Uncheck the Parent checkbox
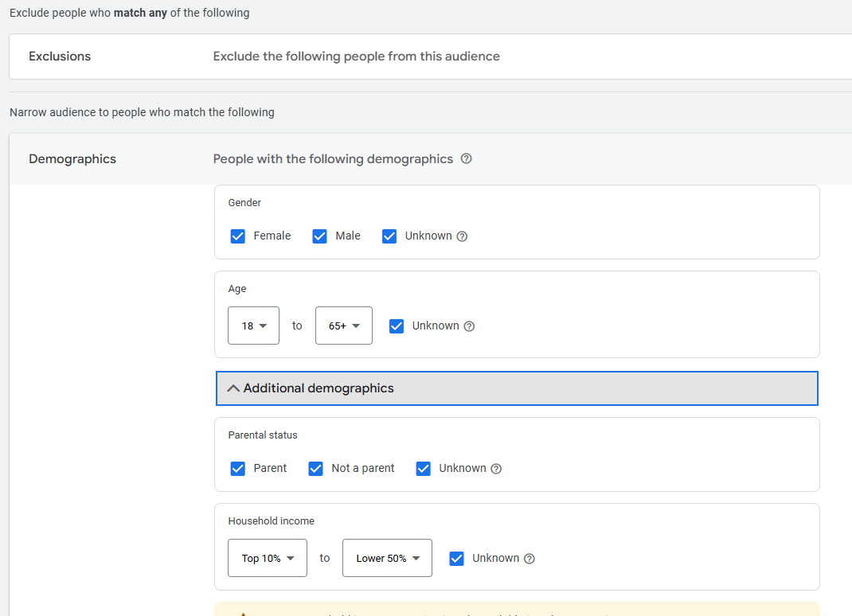The image size is (852, 616). coord(237,468)
